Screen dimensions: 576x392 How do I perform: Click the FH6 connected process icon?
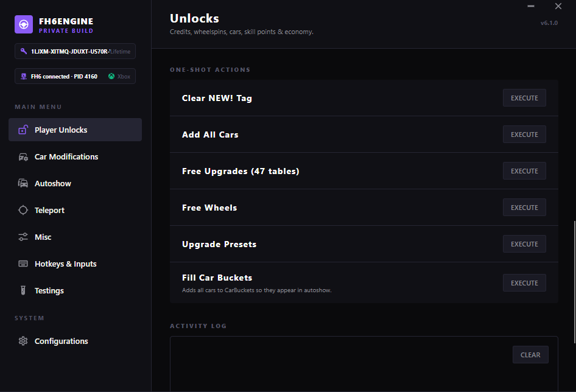(x=24, y=76)
